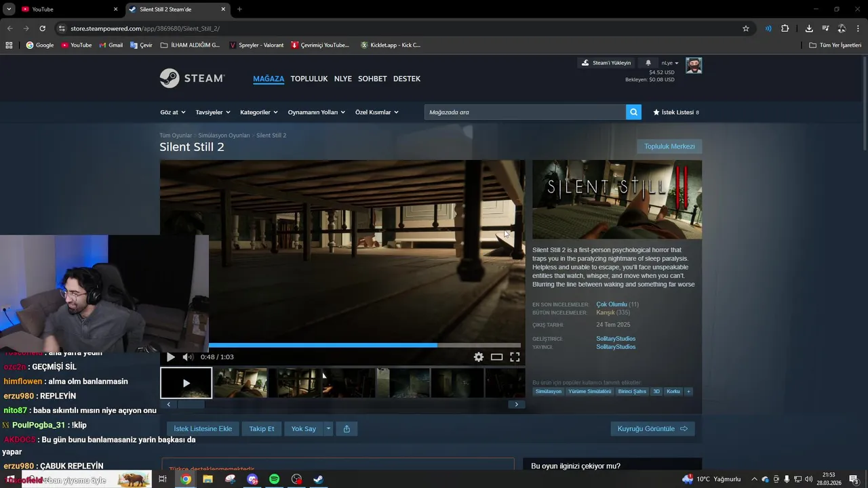The height and width of the screenshot is (488, 868).
Task: Click the Steam user avatar picture
Action: (x=693, y=65)
